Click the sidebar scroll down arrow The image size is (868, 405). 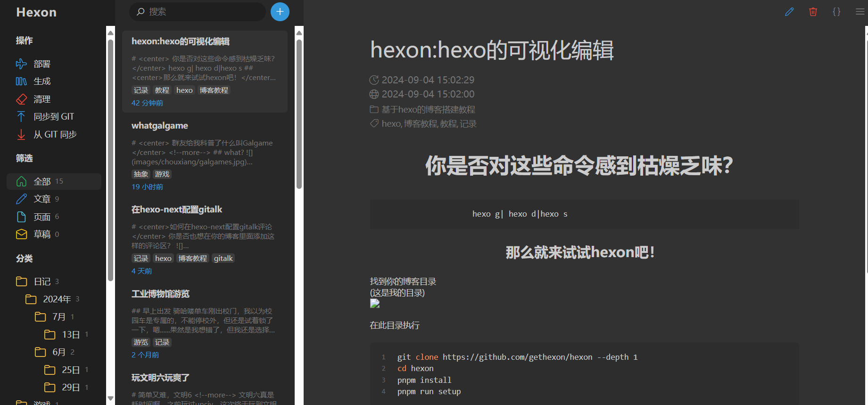pyautogui.click(x=111, y=398)
